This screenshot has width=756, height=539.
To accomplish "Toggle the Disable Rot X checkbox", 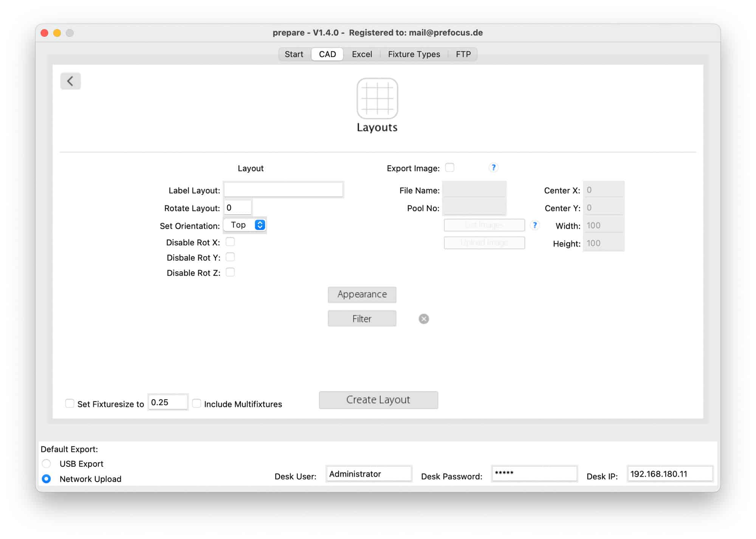I will [230, 242].
